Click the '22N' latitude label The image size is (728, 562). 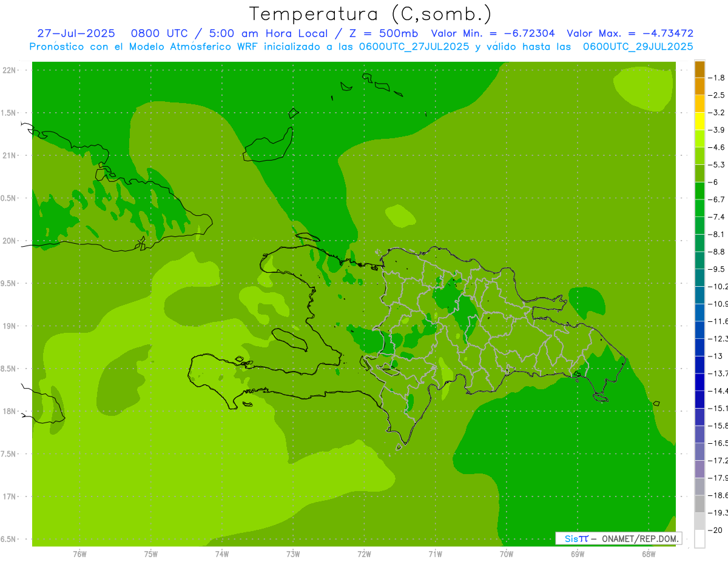pyautogui.click(x=10, y=70)
